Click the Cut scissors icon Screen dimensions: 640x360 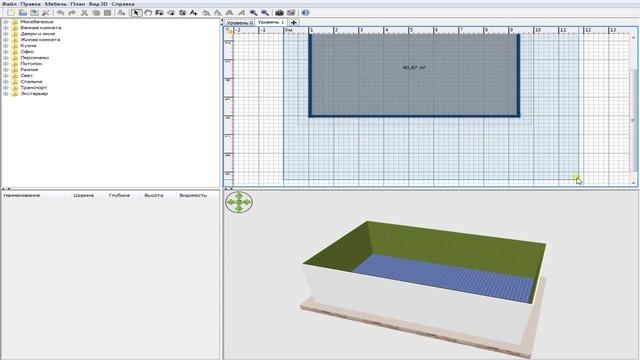[x=84, y=13]
